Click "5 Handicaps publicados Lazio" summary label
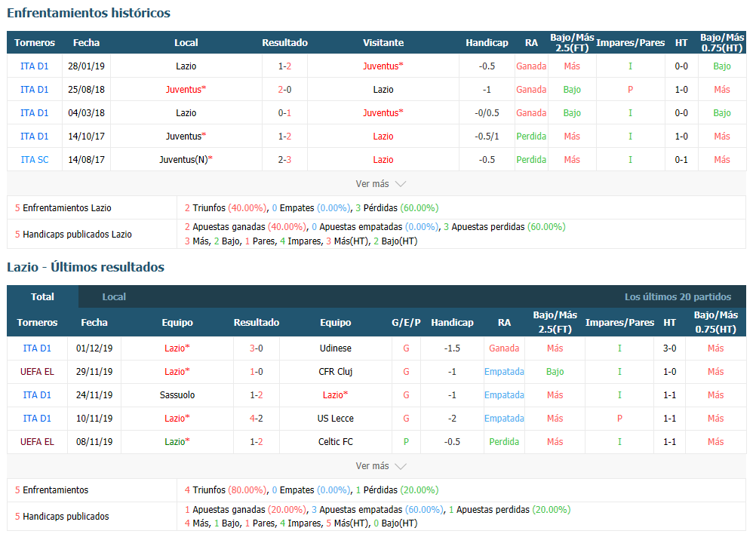756x534 pixels. (x=73, y=235)
